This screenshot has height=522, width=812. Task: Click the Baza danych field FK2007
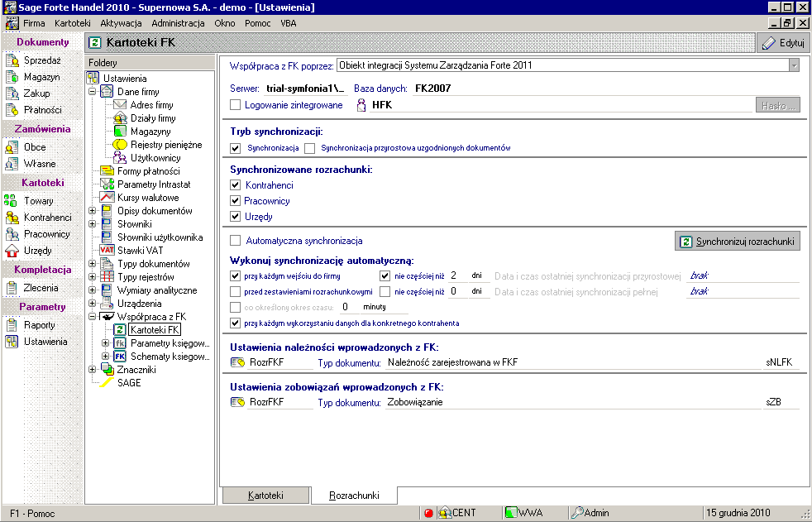coord(432,88)
